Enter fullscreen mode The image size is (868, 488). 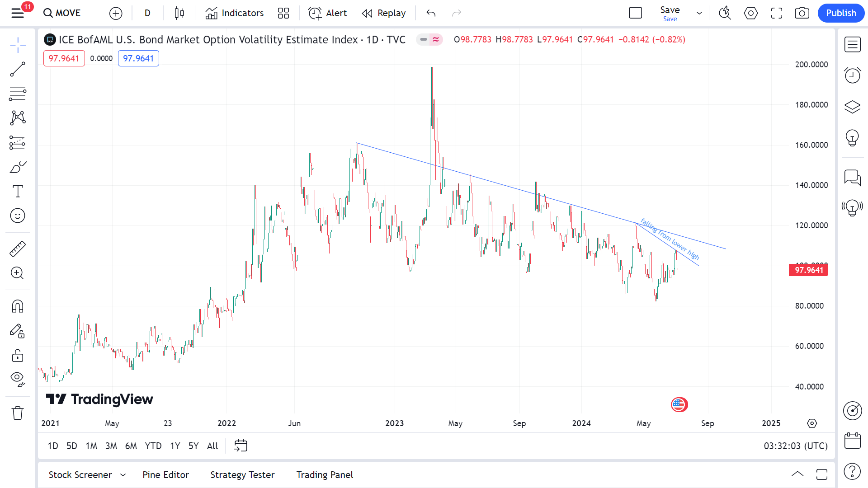click(x=777, y=13)
